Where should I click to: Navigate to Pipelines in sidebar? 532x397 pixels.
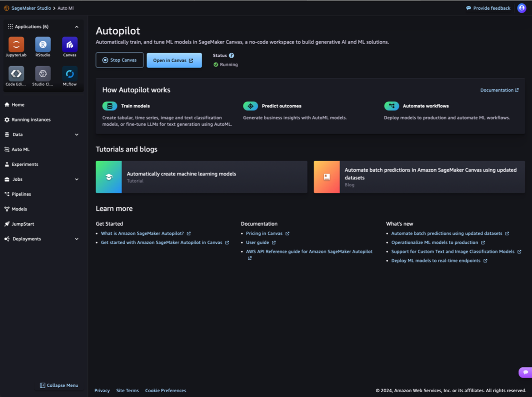21,194
